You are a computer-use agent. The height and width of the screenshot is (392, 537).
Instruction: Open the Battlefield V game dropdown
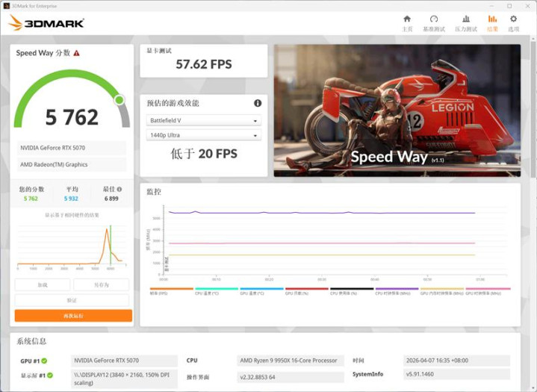[x=204, y=120]
